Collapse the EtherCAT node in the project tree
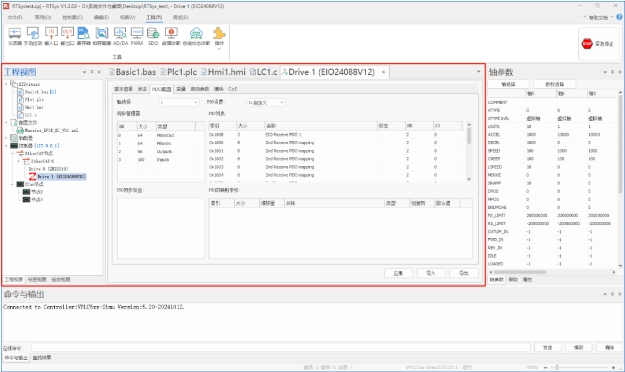The height and width of the screenshot is (372, 625). click(x=12, y=153)
